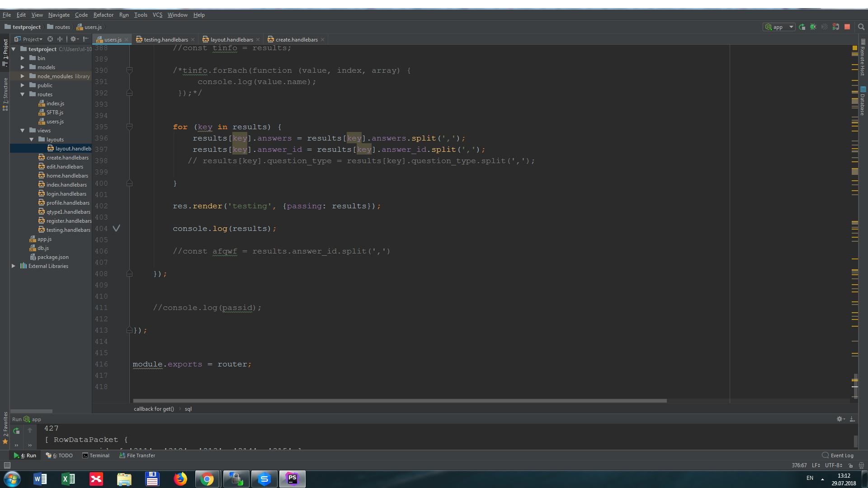Expand the models folder
The image size is (868, 488).
[x=23, y=67]
